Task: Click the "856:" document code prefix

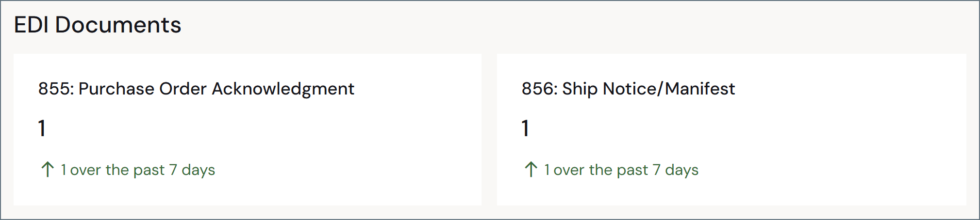Action: (540, 89)
